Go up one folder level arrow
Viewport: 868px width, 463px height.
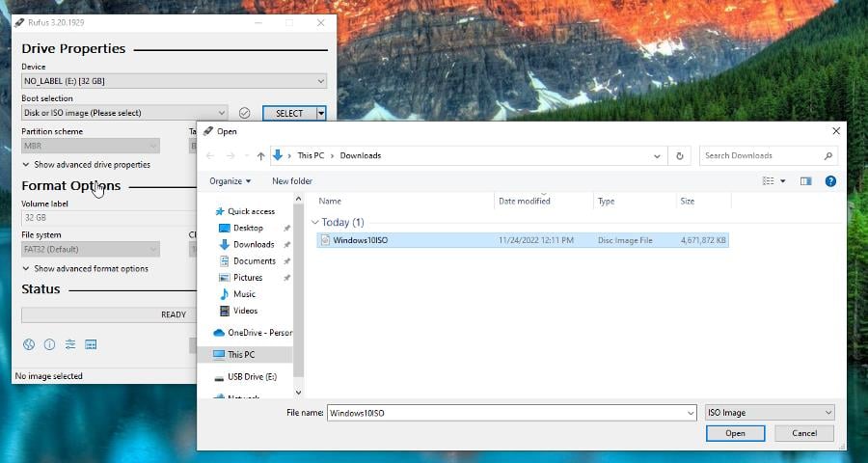pyautogui.click(x=260, y=156)
